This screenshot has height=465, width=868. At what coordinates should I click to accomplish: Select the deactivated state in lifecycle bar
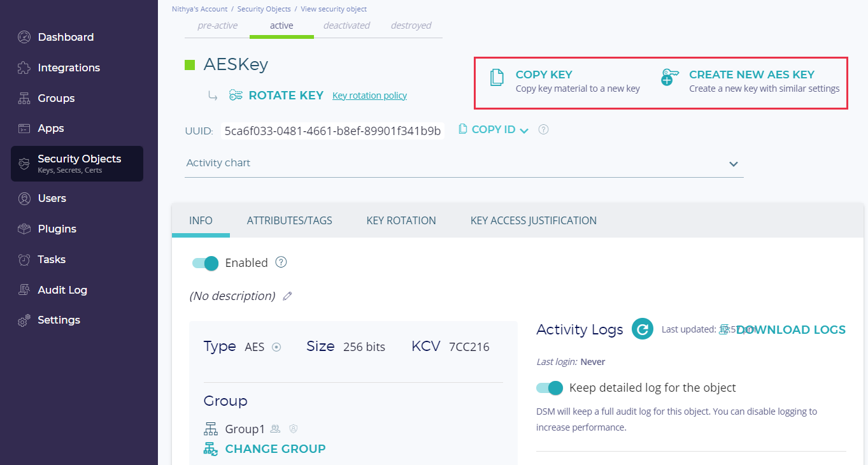[x=346, y=25]
